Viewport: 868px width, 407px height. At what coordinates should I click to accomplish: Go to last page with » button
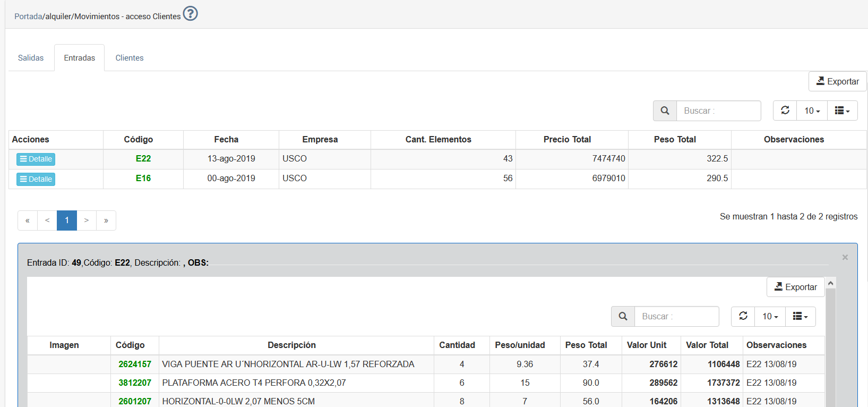click(x=106, y=221)
